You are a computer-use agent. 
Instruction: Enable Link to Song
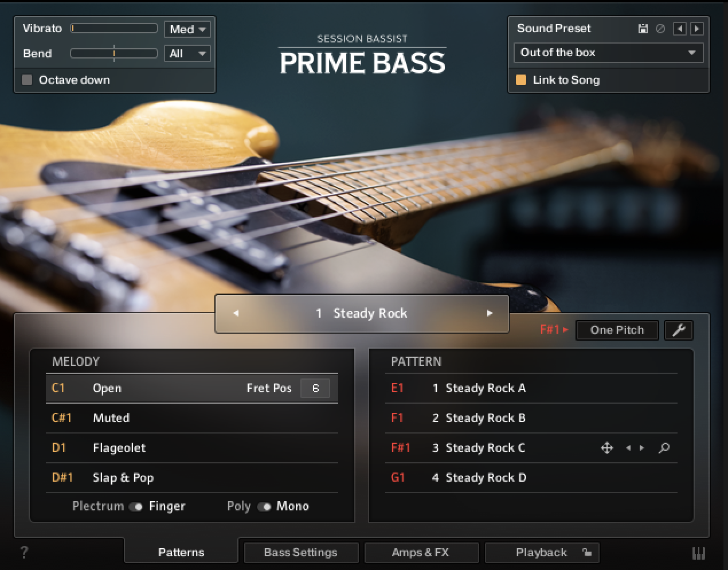(521, 80)
